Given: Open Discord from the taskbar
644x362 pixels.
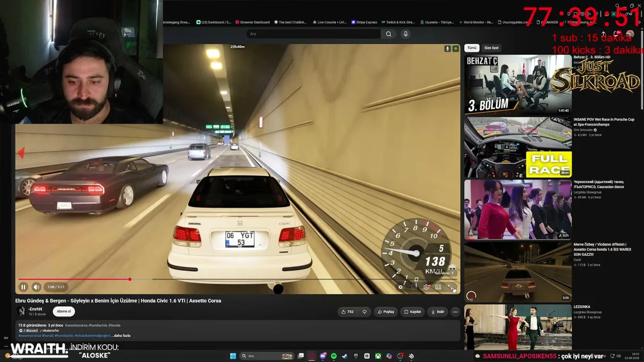Looking at the screenshot, I should (x=323, y=356).
